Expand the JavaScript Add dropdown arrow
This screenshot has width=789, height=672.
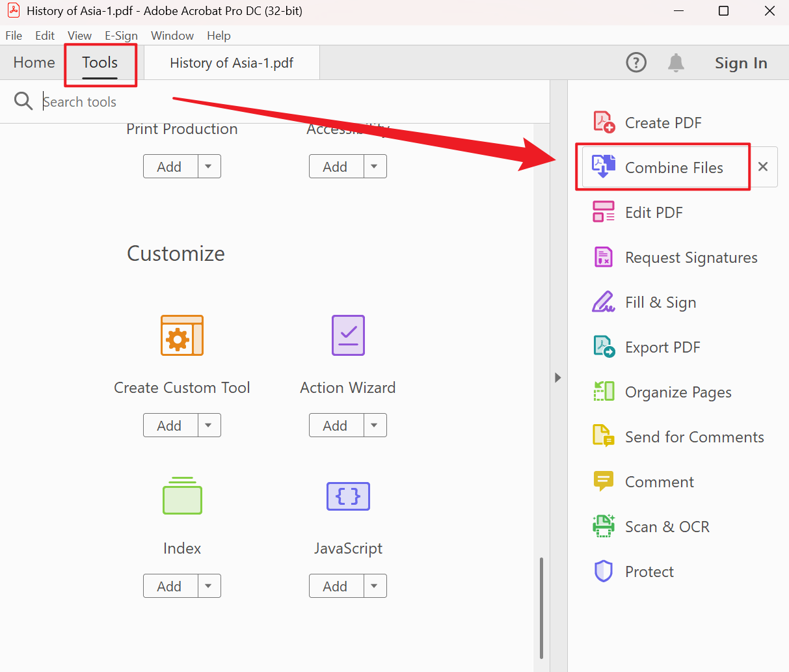click(x=375, y=586)
